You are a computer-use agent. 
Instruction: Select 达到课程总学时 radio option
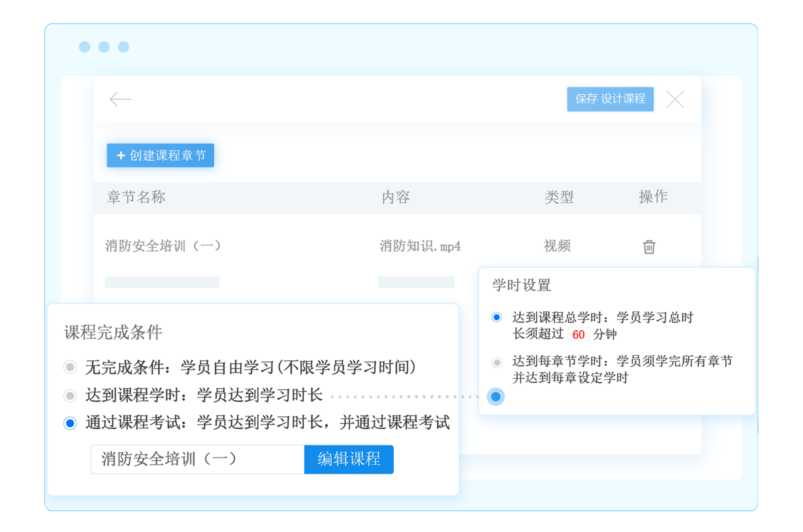point(497,317)
